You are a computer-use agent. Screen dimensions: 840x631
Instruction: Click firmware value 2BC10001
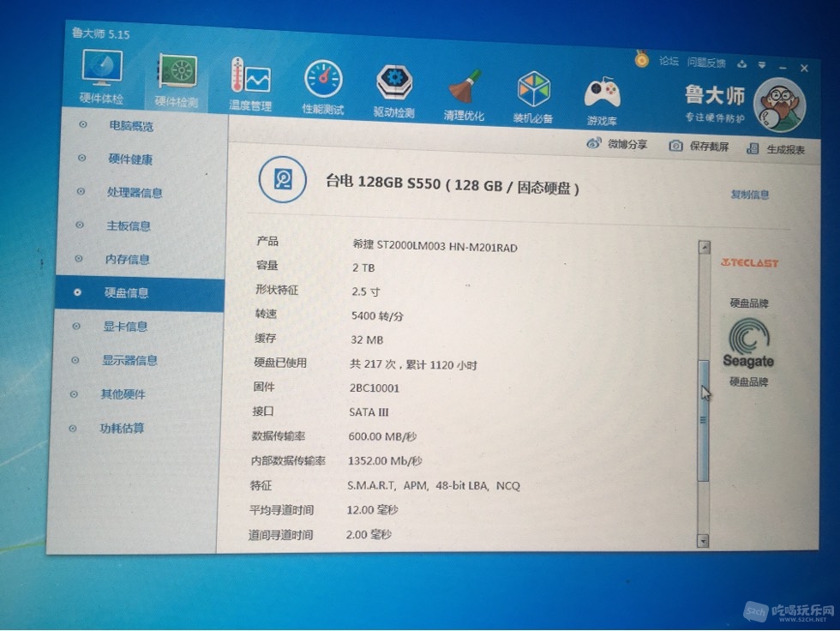pyautogui.click(x=375, y=388)
